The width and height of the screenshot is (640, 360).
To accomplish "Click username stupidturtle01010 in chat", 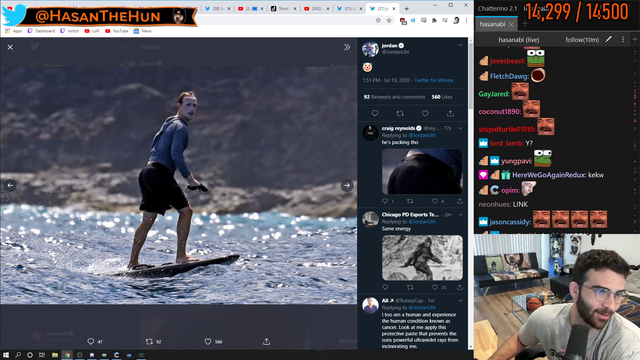I will coord(507,129).
